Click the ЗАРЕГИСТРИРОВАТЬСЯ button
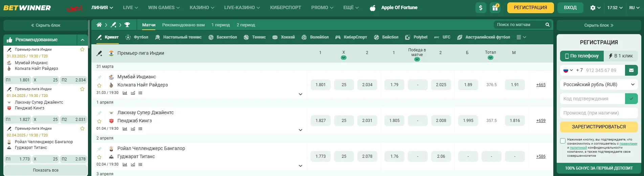644x176 pixels. point(599,127)
